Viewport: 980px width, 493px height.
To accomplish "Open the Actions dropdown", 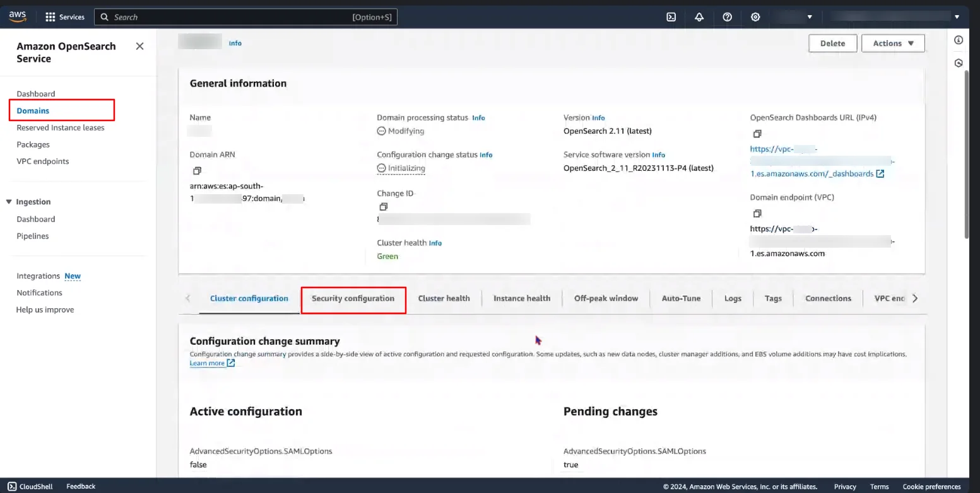I will point(893,43).
